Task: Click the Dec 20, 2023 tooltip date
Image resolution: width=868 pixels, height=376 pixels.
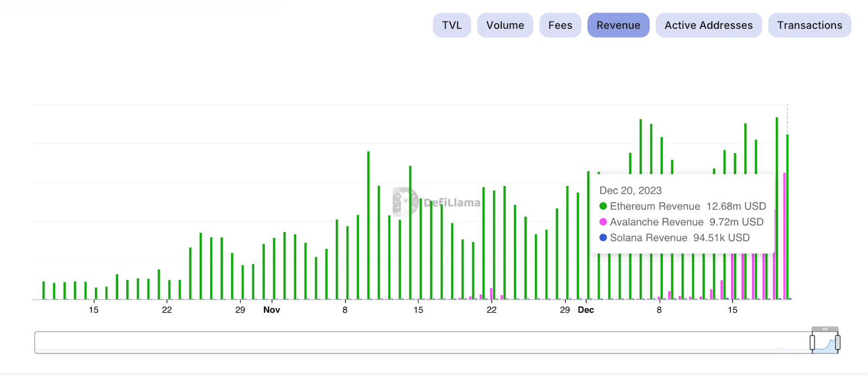Action: click(630, 190)
